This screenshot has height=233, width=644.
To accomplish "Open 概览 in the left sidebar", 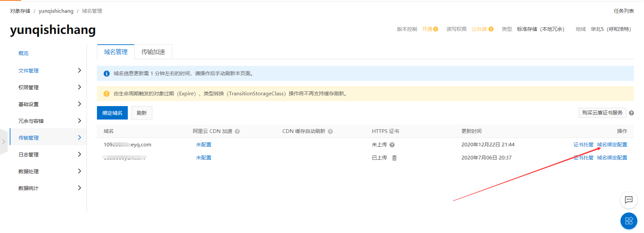I will [x=23, y=53].
